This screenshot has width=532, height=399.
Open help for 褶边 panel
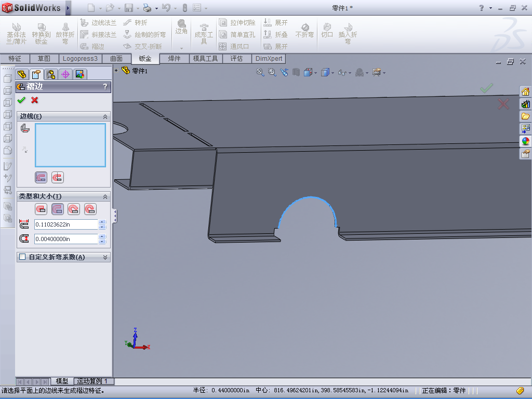tap(105, 87)
